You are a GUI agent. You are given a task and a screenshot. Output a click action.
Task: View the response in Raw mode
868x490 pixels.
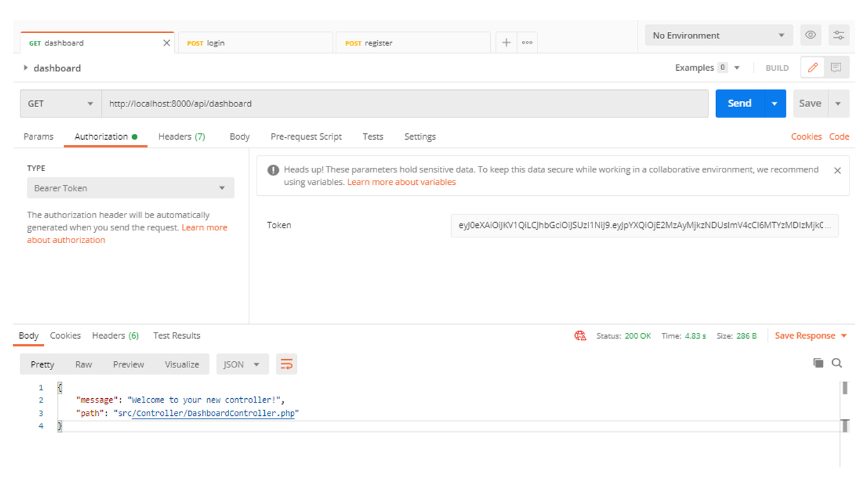coord(84,364)
